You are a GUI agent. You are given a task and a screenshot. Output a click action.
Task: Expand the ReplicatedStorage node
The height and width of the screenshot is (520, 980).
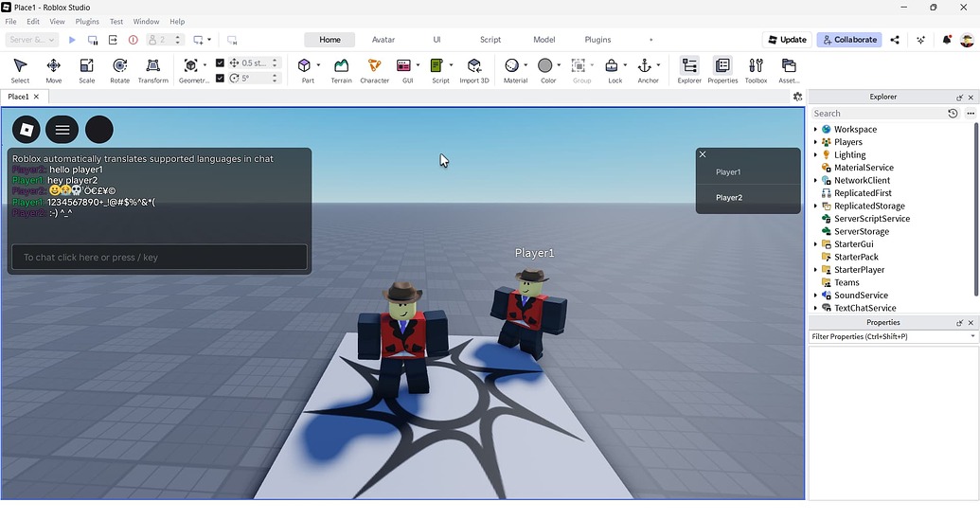pos(815,206)
